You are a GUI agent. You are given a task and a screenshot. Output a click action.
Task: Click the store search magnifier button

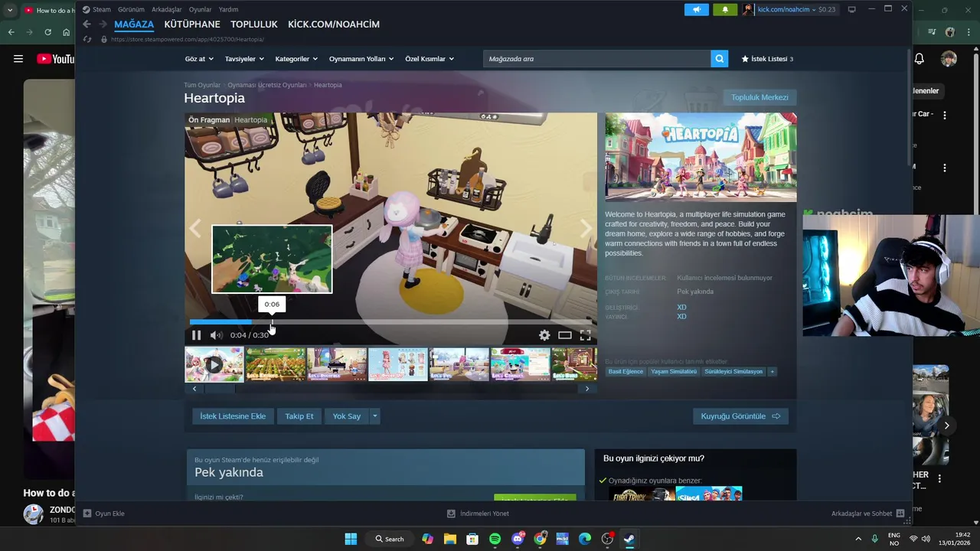click(719, 59)
